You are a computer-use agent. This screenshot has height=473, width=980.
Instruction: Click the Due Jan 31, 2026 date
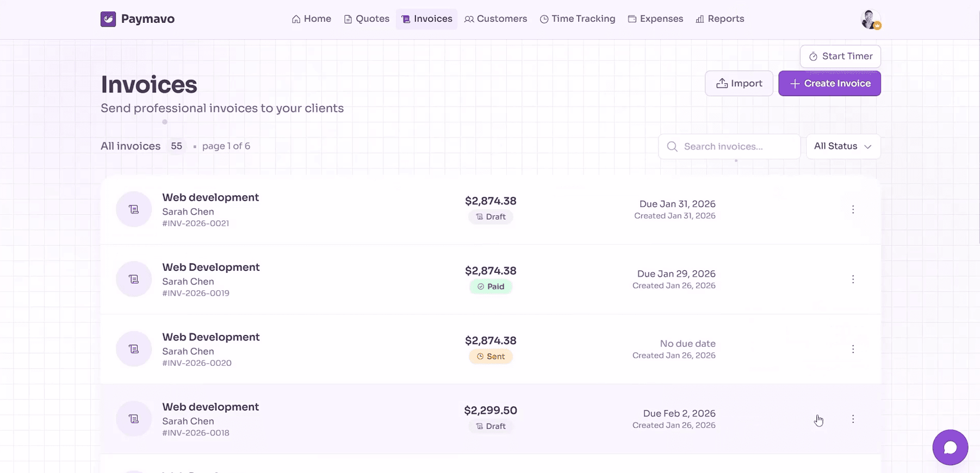[677, 204]
